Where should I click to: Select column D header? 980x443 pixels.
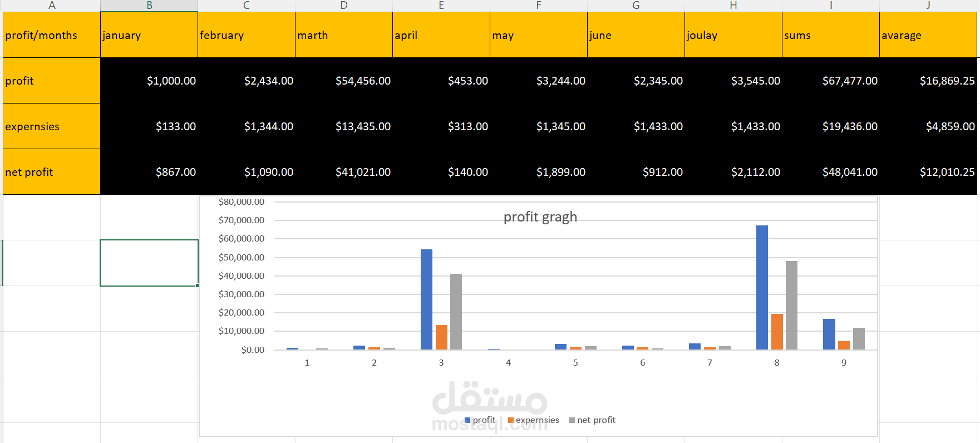tap(344, 6)
